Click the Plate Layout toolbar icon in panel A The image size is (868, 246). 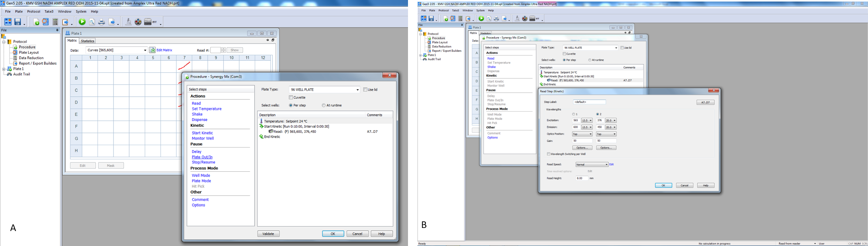[x=45, y=22]
